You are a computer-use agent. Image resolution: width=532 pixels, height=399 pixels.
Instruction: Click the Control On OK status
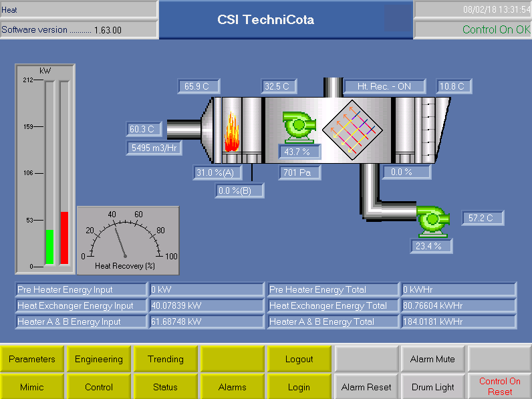(473, 29)
